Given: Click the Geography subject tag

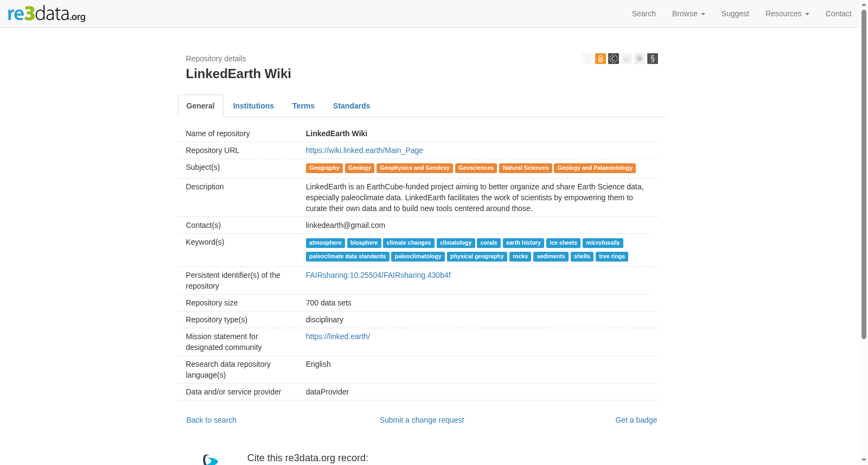Looking at the screenshot, I should pyautogui.click(x=324, y=168).
